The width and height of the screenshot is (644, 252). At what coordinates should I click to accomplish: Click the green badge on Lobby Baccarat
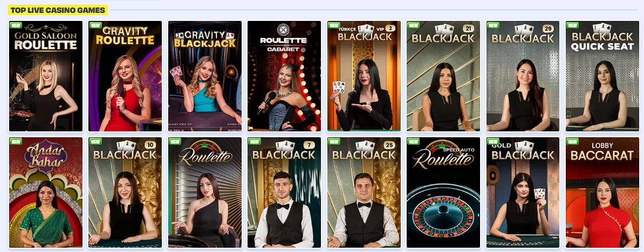coord(573,142)
